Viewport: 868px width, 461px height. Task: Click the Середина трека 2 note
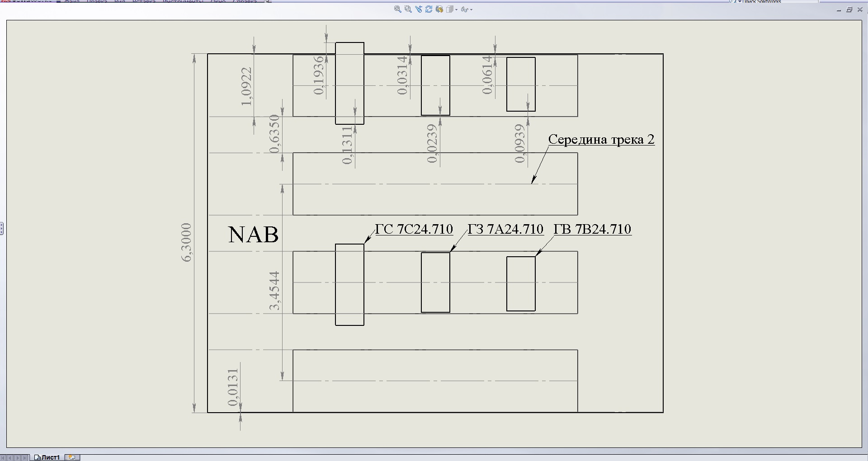point(601,139)
